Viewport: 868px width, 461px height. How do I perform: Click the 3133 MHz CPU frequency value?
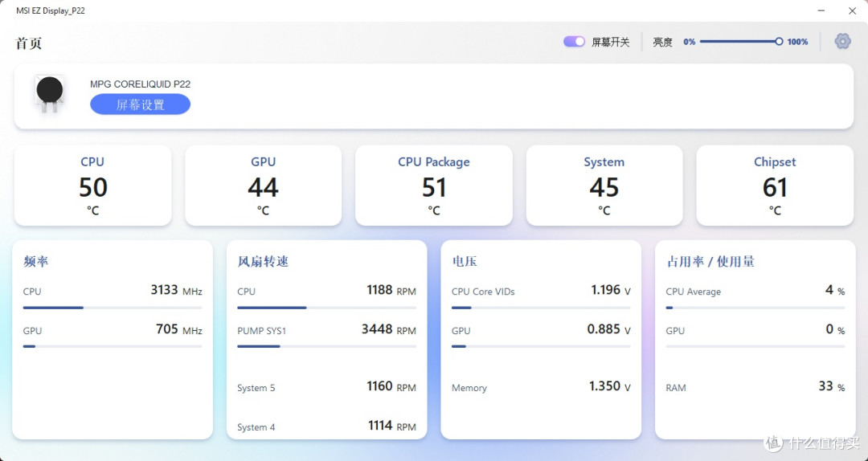[176, 290]
